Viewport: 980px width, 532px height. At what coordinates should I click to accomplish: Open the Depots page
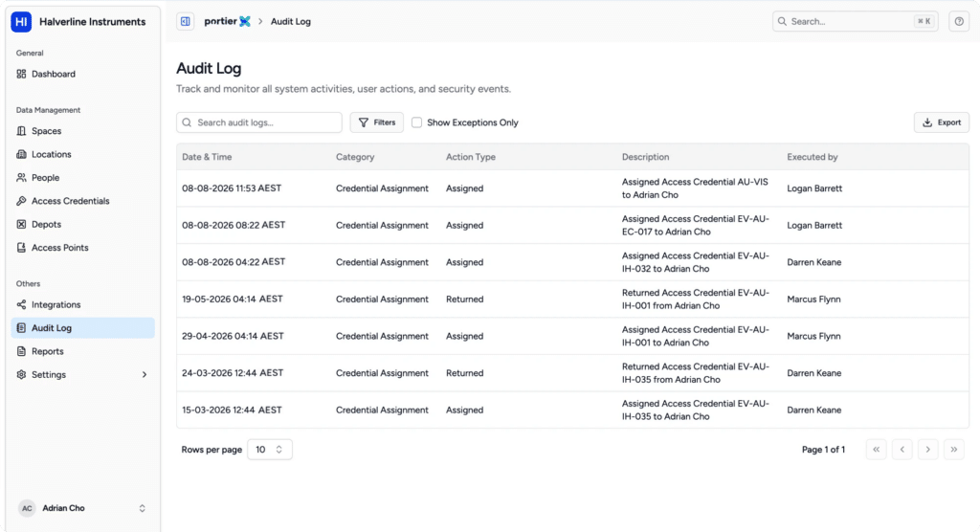[82, 225]
